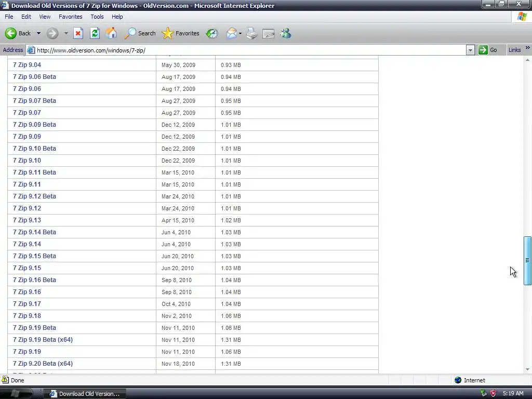Image resolution: width=532 pixels, height=399 pixels.
Task: Click page icon in address bar
Action: 31,50
